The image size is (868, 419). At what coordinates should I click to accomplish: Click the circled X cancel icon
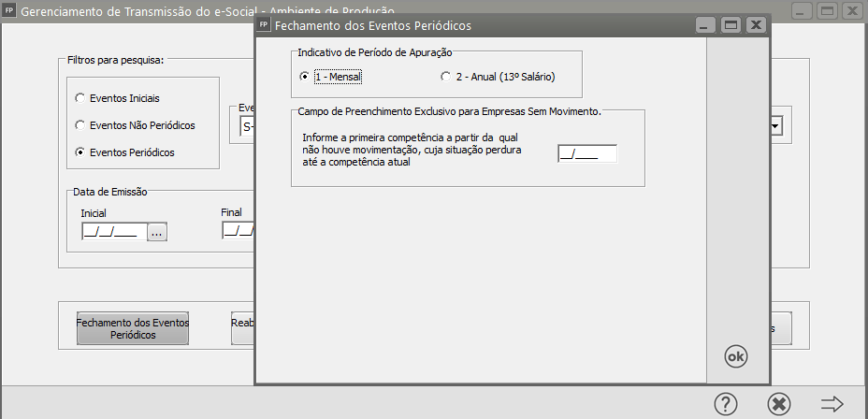[x=778, y=403]
